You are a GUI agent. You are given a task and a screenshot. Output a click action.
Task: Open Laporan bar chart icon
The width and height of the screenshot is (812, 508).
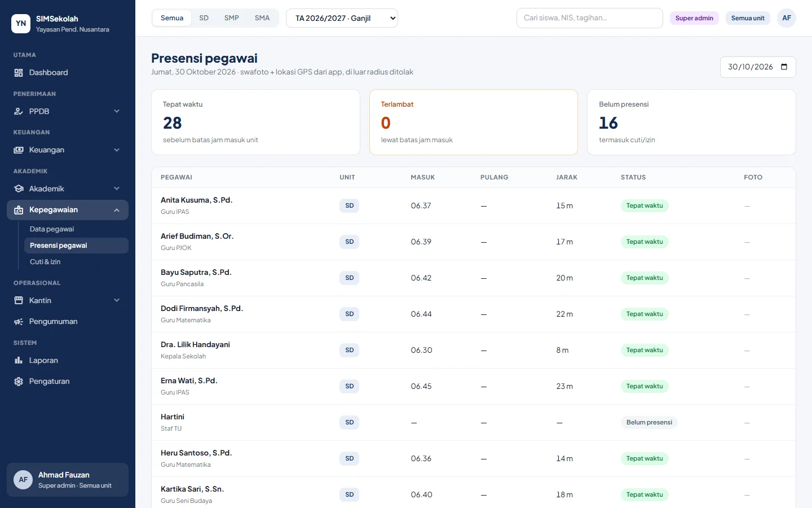click(x=19, y=361)
